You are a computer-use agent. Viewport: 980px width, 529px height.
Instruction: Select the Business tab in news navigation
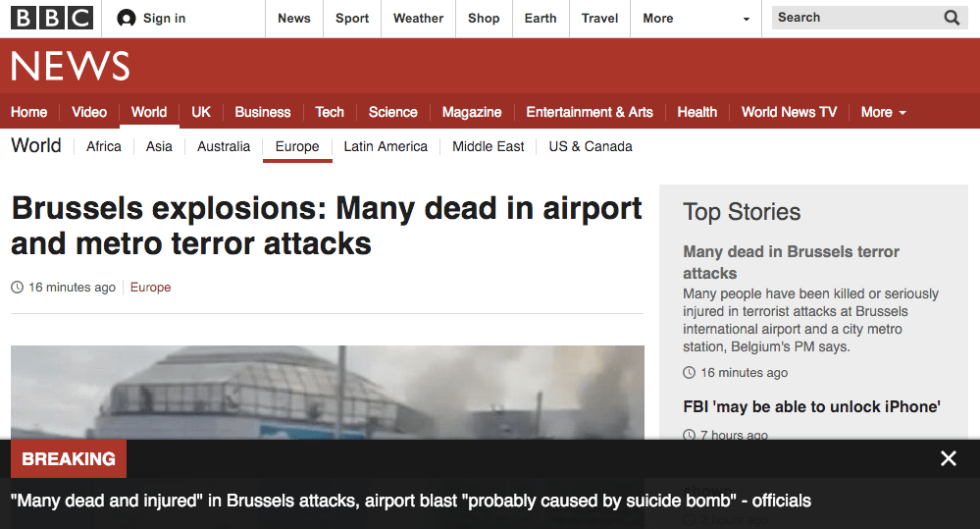[x=263, y=112]
